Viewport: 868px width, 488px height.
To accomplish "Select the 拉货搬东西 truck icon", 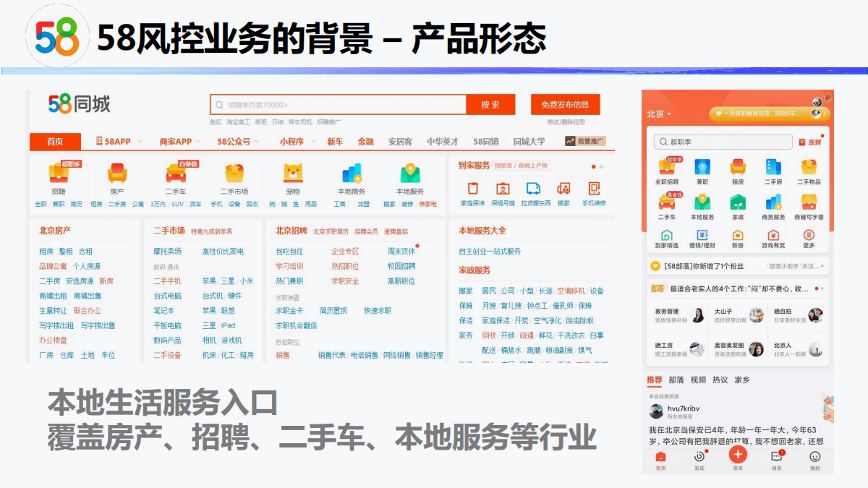I will [x=534, y=189].
